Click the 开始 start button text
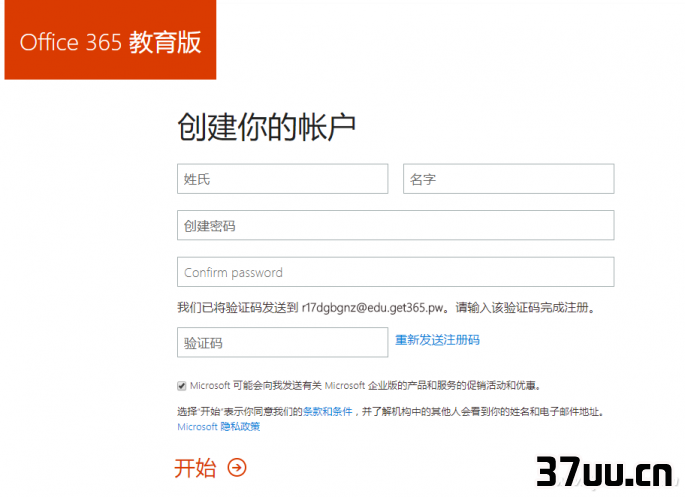The image size is (685, 497). [x=195, y=468]
